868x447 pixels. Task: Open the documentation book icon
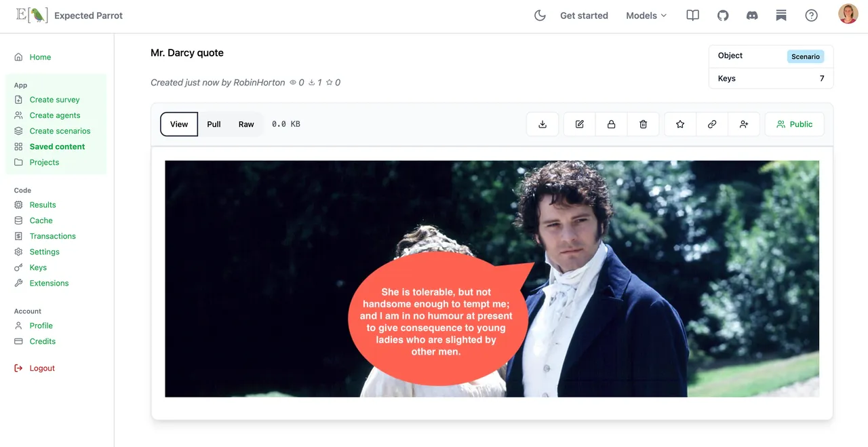click(x=692, y=16)
